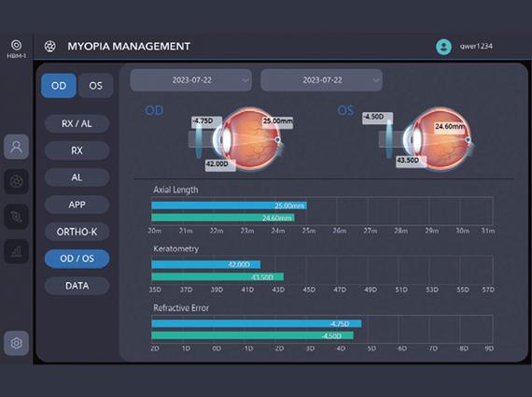The width and height of the screenshot is (532, 397).
Task: Open the RX view
Action: coord(77,150)
